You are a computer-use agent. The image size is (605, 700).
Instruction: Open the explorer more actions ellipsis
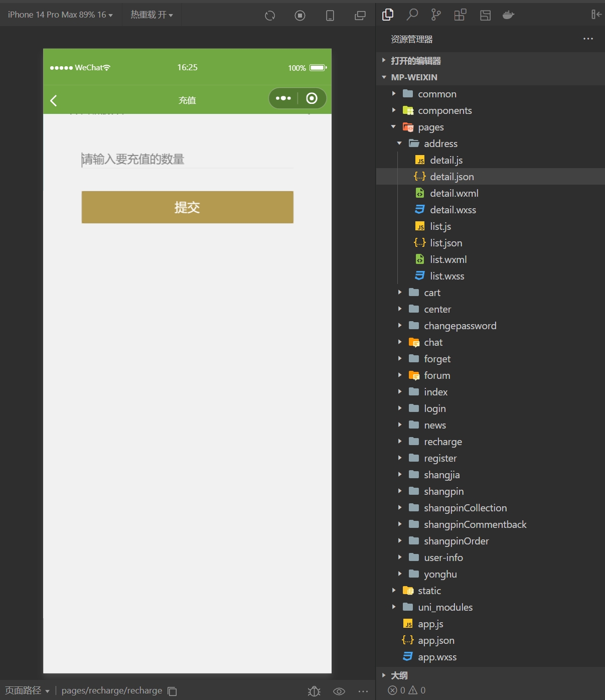click(x=588, y=39)
